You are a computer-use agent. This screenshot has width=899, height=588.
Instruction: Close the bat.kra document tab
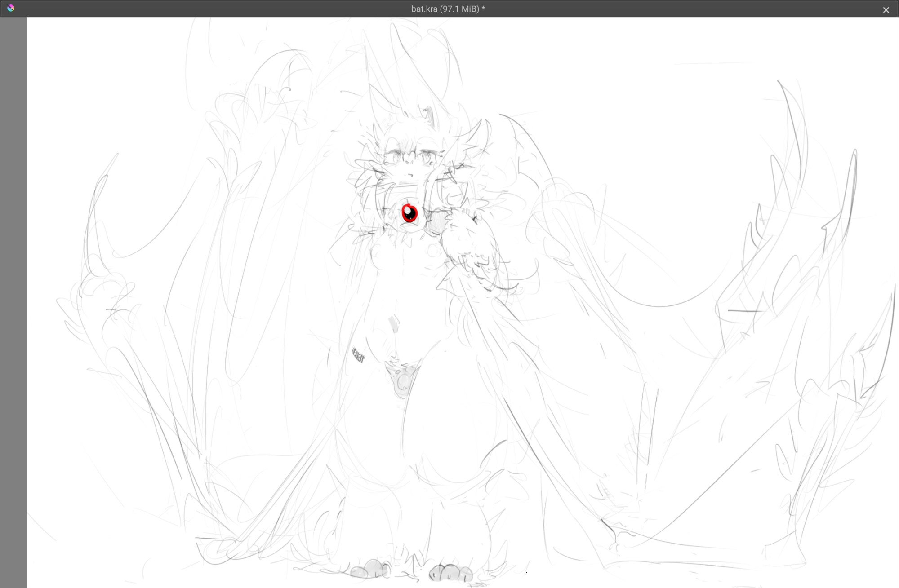pyautogui.click(x=886, y=10)
